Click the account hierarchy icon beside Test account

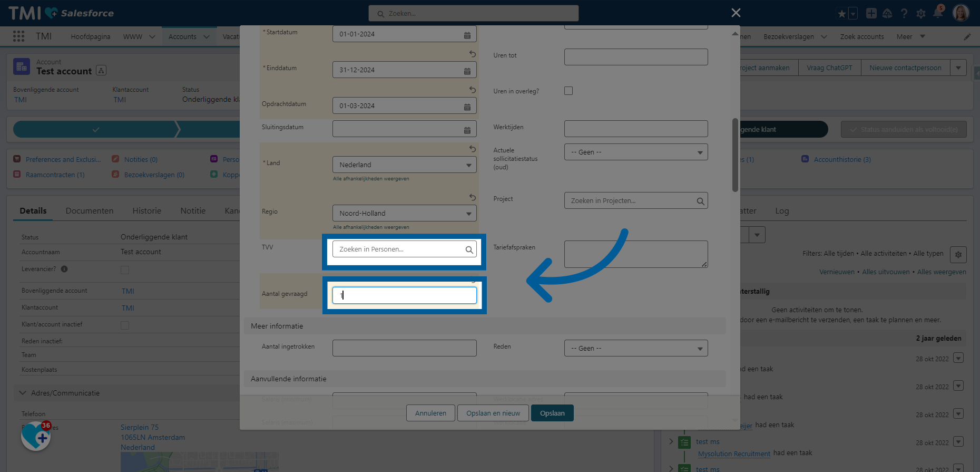(101, 70)
